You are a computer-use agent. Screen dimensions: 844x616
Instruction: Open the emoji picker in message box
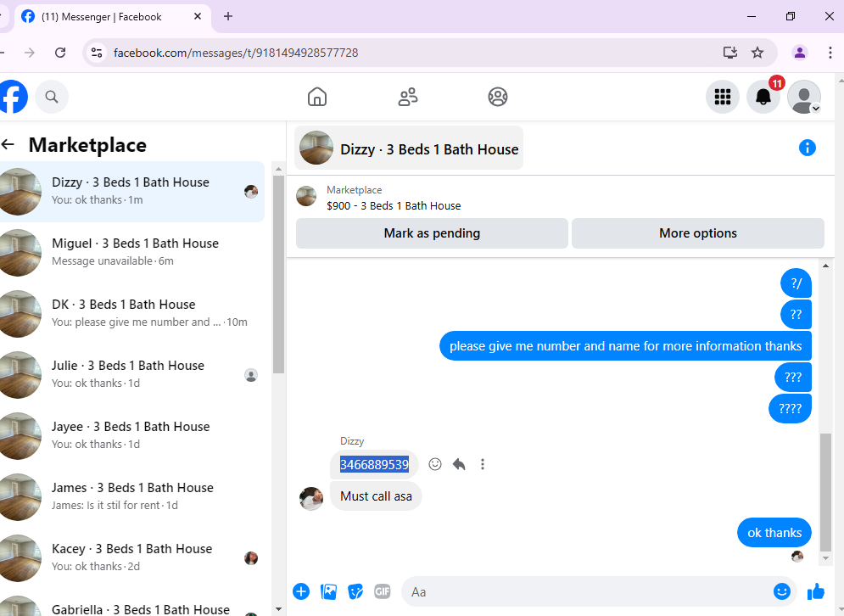(781, 591)
